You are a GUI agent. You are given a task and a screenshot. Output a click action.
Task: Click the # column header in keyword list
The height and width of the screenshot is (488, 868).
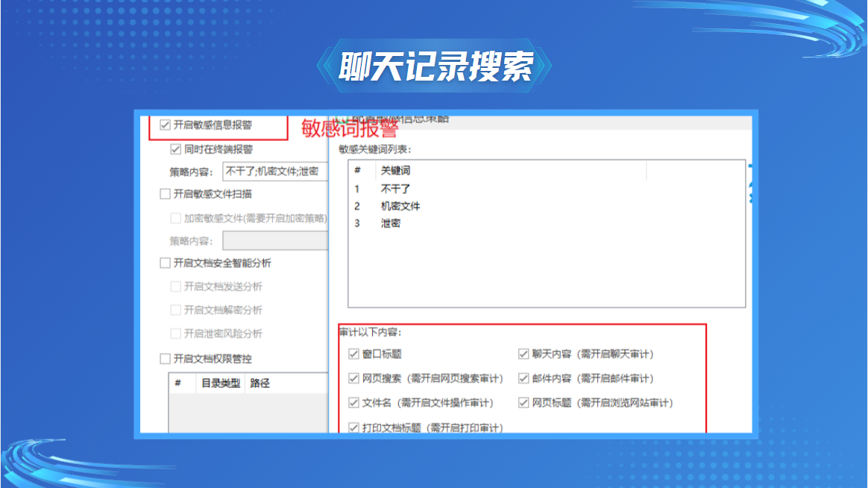(x=362, y=171)
